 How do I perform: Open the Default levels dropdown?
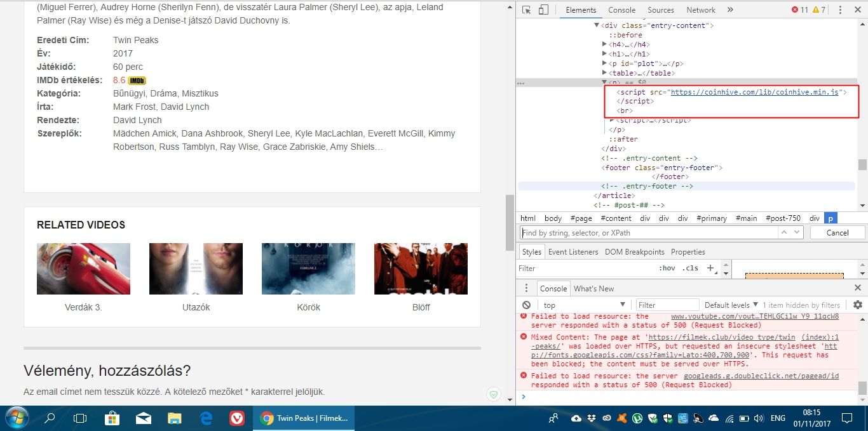[x=731, y=305]
